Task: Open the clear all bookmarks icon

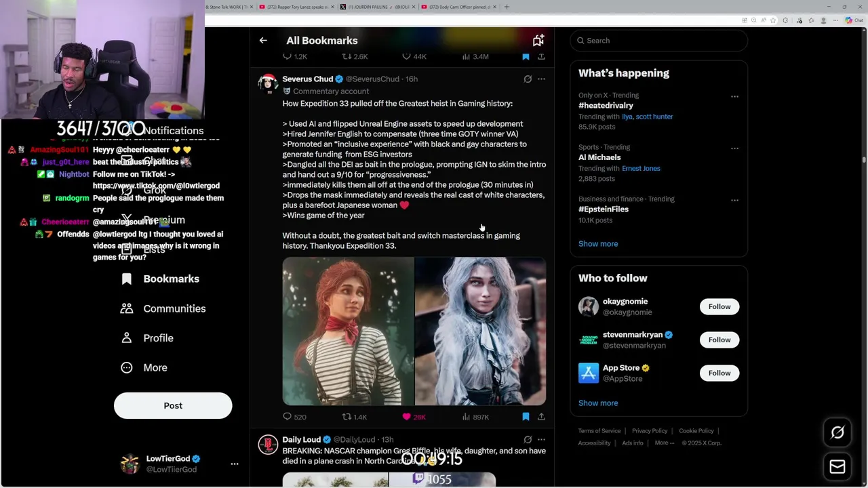Action: click(538, 41)
